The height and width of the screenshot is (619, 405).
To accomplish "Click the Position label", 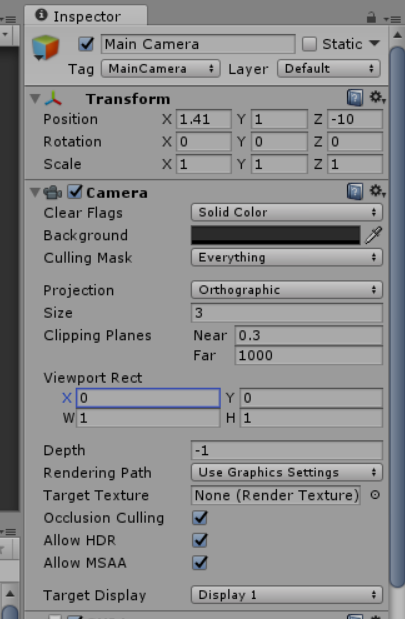I will [x=70, y=119].
